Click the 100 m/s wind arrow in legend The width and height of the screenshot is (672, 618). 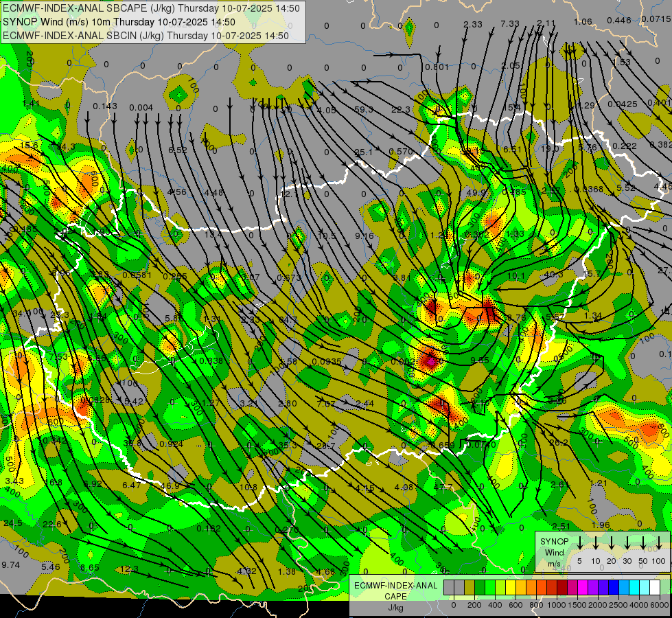tap(659, 543)
